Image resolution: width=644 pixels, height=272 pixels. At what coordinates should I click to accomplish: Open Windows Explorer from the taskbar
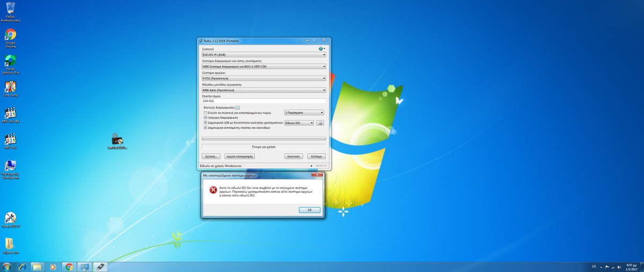click(x=37, y=267)
